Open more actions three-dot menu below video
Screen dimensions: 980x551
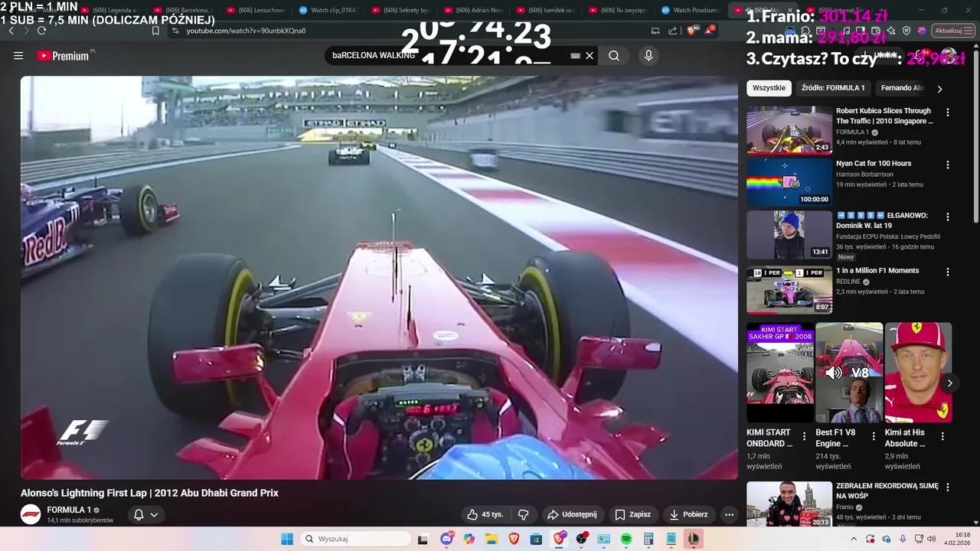729,514
